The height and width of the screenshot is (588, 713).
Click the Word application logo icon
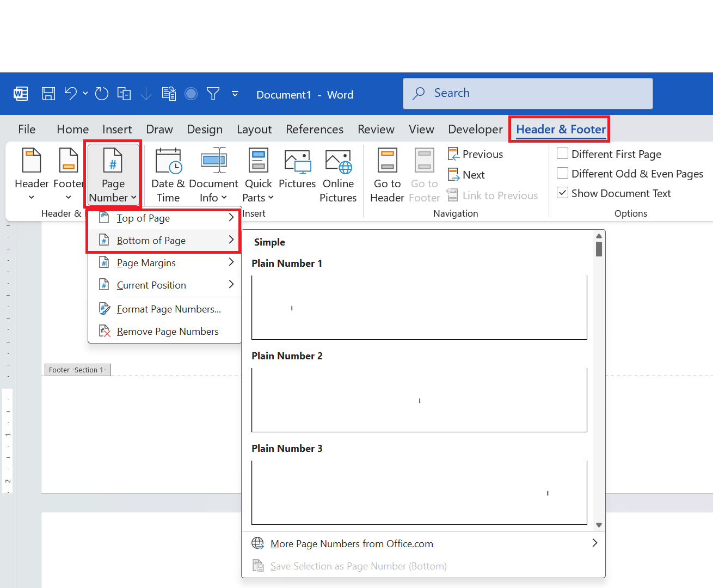(x=21, y=94)
